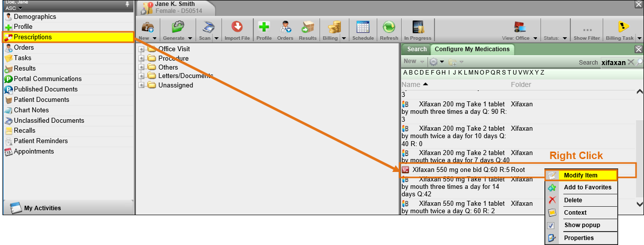Open Orders from the top toolbar
The width and height of the screenshot is (644, 245).
tap(285, 30)
